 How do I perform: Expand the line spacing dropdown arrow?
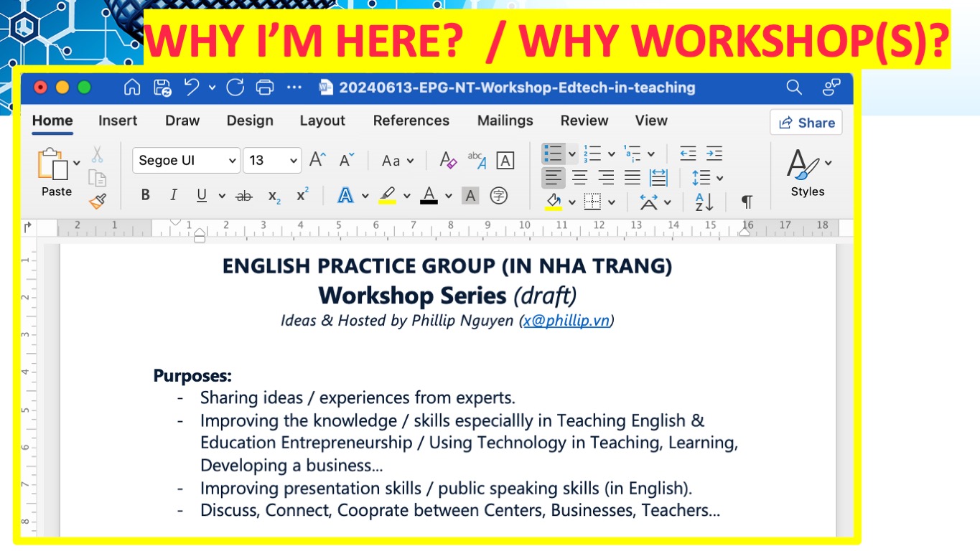pyautogui.click(x=720, y=177)
